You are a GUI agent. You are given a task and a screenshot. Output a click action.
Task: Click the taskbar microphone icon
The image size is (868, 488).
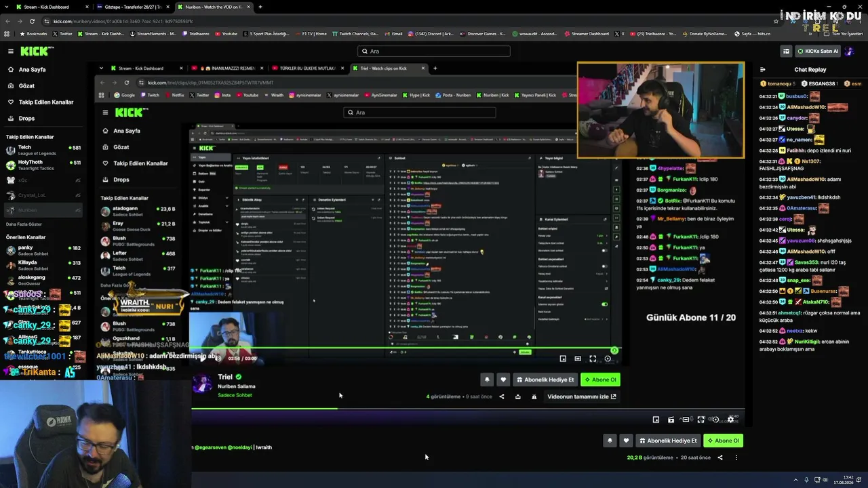[806, 480]
